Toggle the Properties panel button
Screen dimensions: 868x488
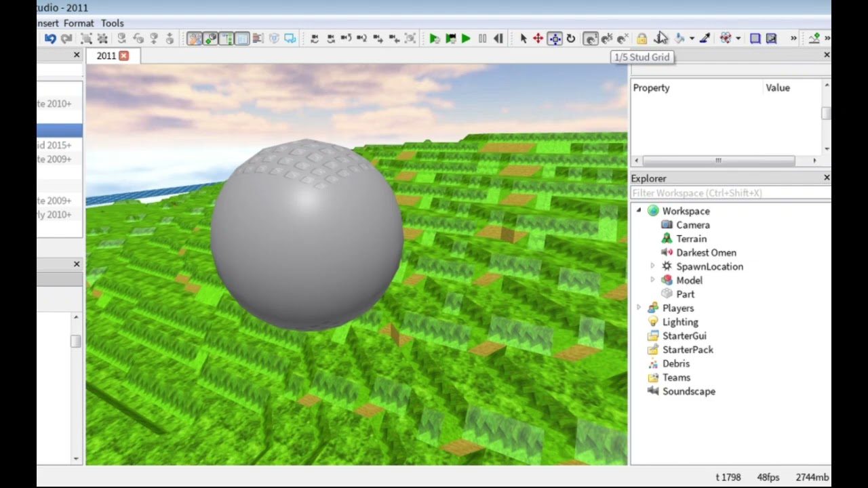pyautogui.click(x=242, y=39)
